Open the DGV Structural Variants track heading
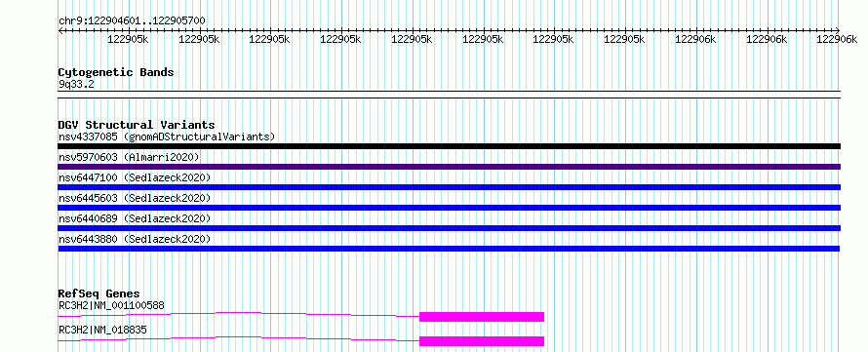Viewport: 868px width, 352px height. 137,125
